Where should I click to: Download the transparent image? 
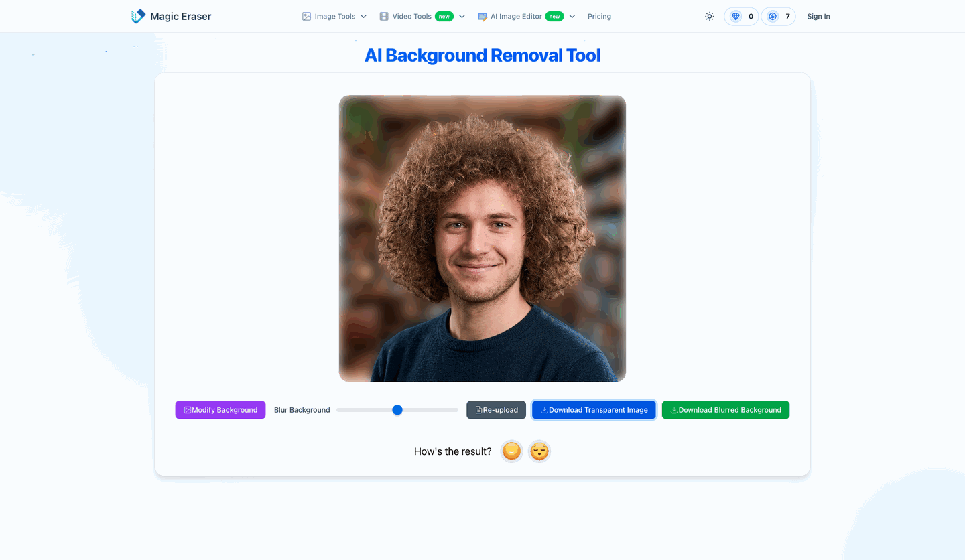point(594,410)
